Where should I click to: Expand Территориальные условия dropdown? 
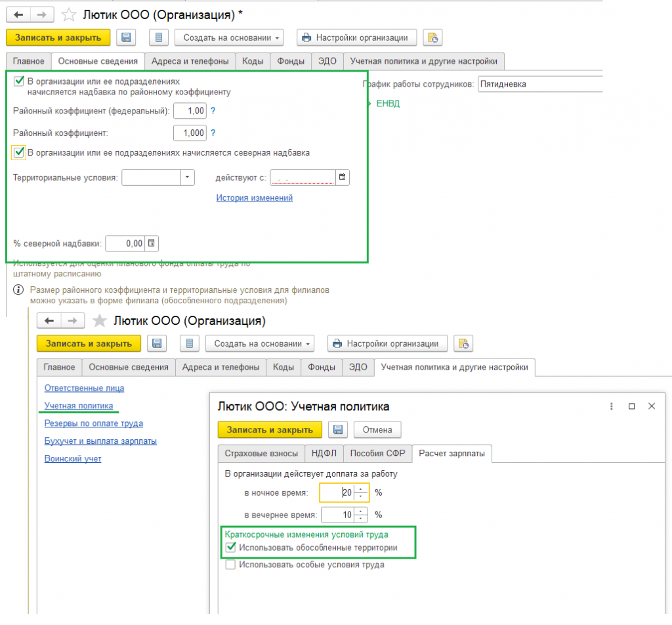coord(187,177)
